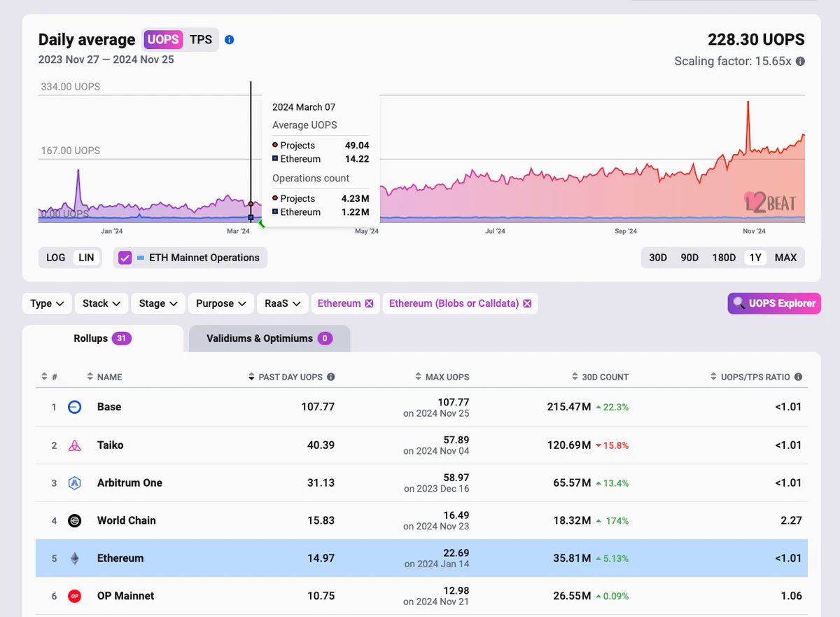840x617 pixels.
Task: Click the Base project icon
Action: pyautogui.click(x=74, y=407)
